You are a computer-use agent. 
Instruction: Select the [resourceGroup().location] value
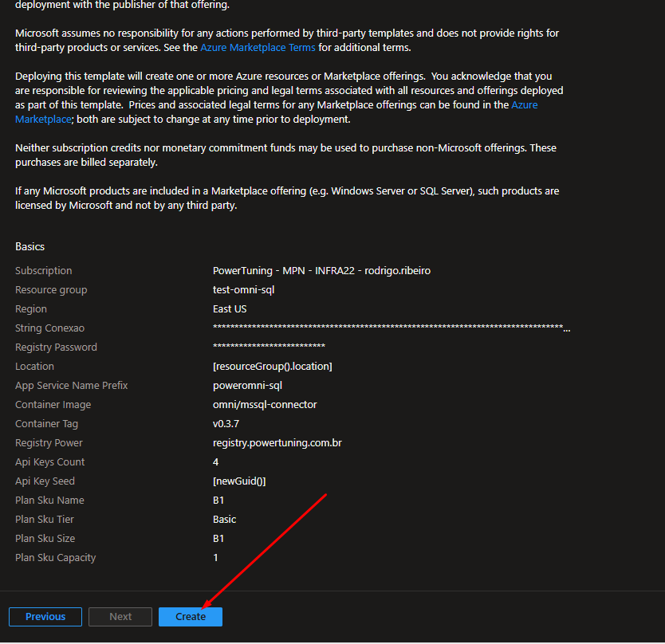[272, 367]
